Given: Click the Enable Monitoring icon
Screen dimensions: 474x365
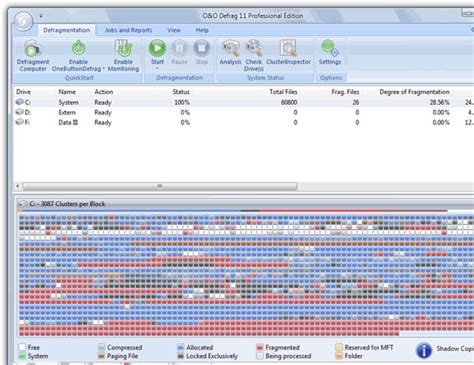Looking at the screenshot, I should tap(123, 48).
